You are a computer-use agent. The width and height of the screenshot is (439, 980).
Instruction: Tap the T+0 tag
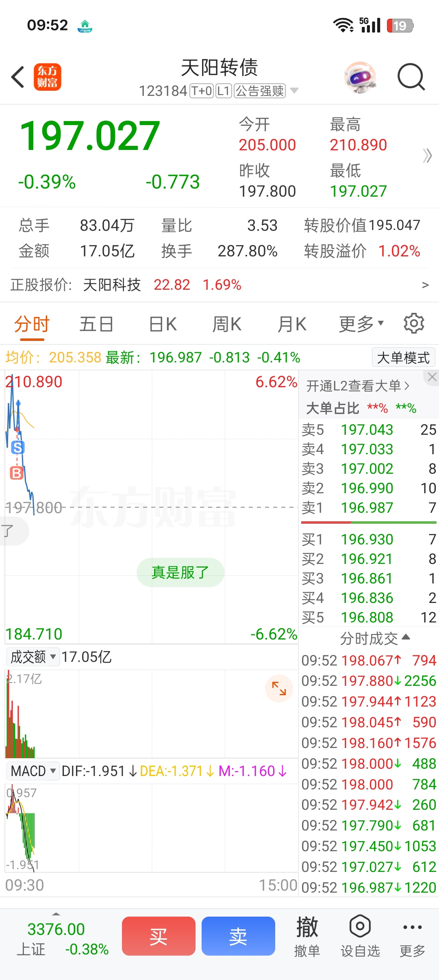[202, 91]
